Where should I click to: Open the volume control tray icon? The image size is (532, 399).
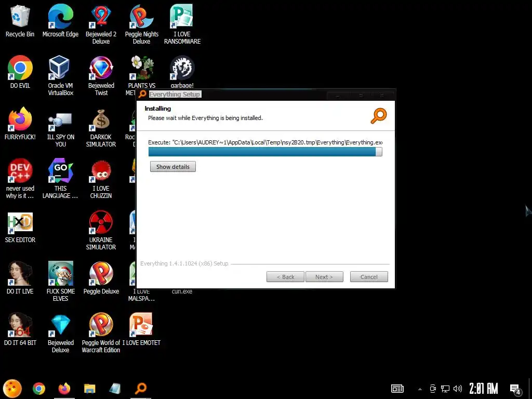click(x=458, y=389)
